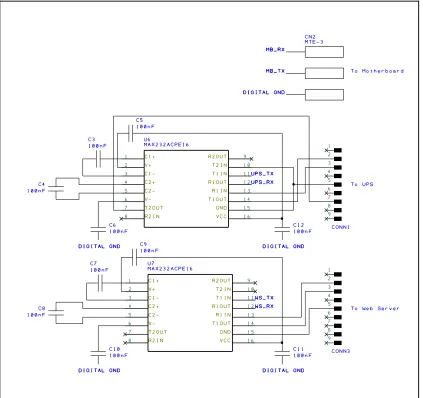Select the C5 capacitor symbol above U6
This screenshot has width=423, height=398.
tap(131, 133)
